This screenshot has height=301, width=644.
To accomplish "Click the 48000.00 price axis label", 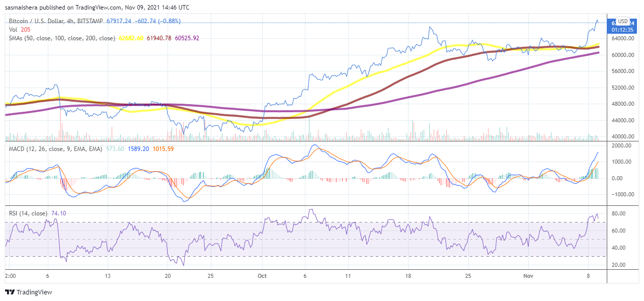I will coord(622,104).
